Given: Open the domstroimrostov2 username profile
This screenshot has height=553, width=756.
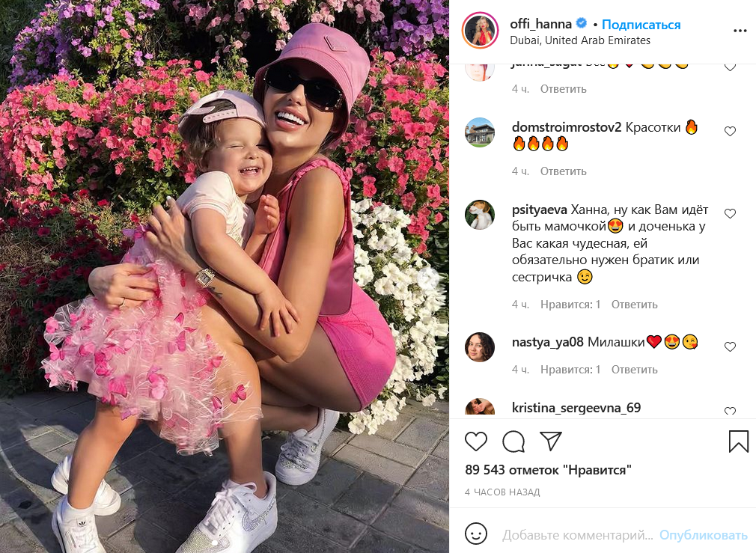Looking at the screenshot, I should coord(567,127).
